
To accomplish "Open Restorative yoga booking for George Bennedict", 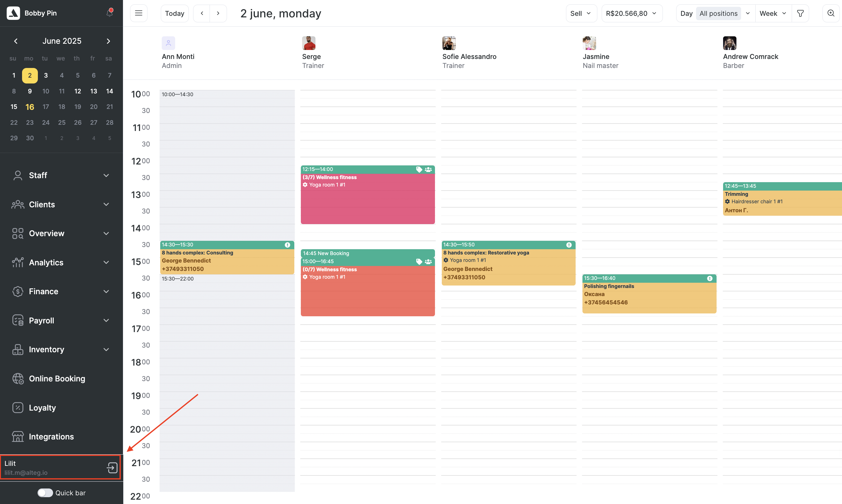I will [509, 263].
